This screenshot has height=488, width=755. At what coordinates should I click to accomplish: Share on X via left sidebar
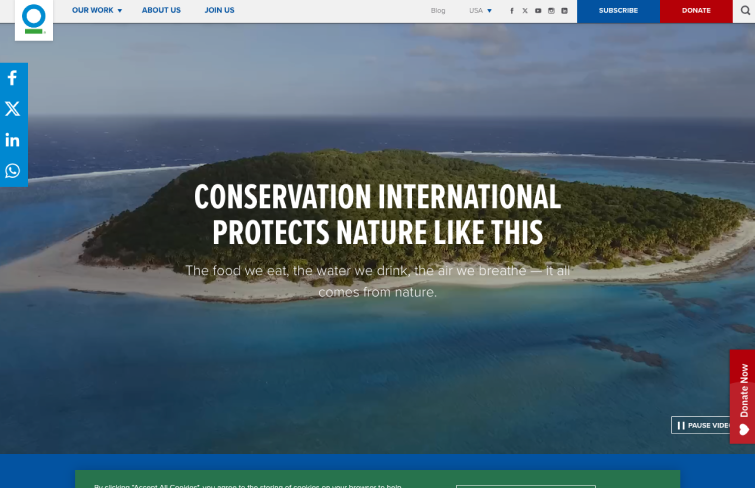pyautogui.click(x=13, y=109)
